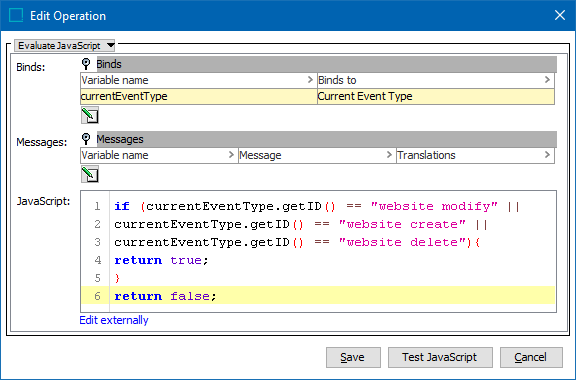
Task: Close the Edit Operation dialog
Action: (x=560, y=15)
